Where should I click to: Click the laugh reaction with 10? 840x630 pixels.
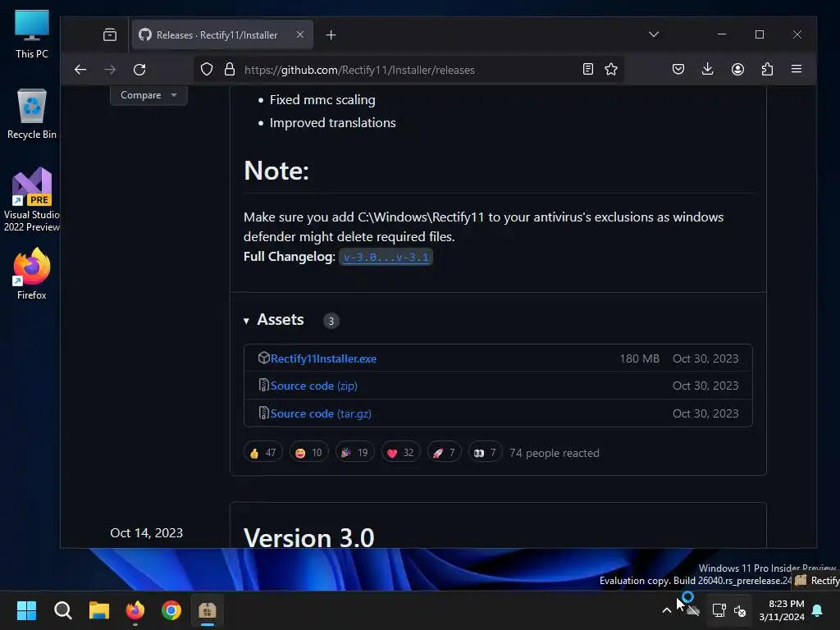308,453
